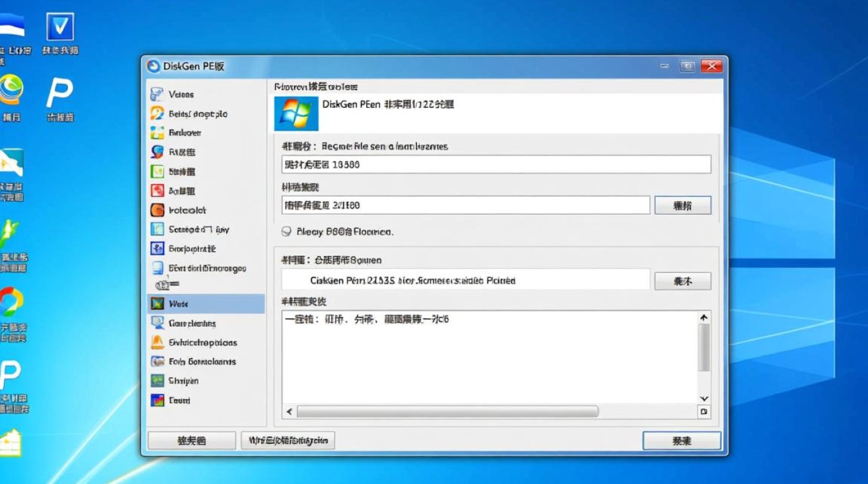Click the button beside the '2/1180' field

pyautogui.click(x=683, y=205)
